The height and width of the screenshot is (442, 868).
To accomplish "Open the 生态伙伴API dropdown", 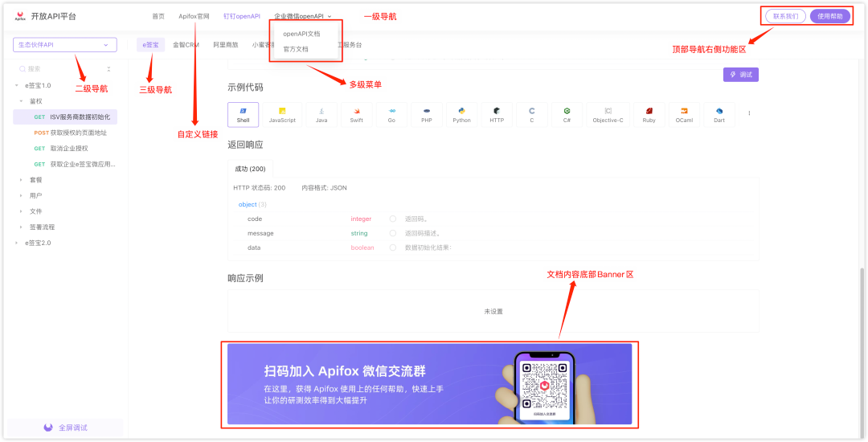I will [x=65, y=45].
